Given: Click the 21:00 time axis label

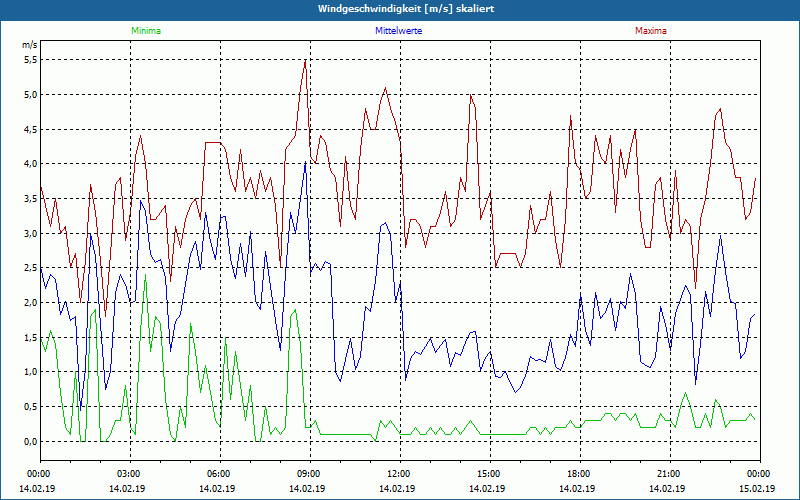Looking at the screenshot, I should coord(667,474).
